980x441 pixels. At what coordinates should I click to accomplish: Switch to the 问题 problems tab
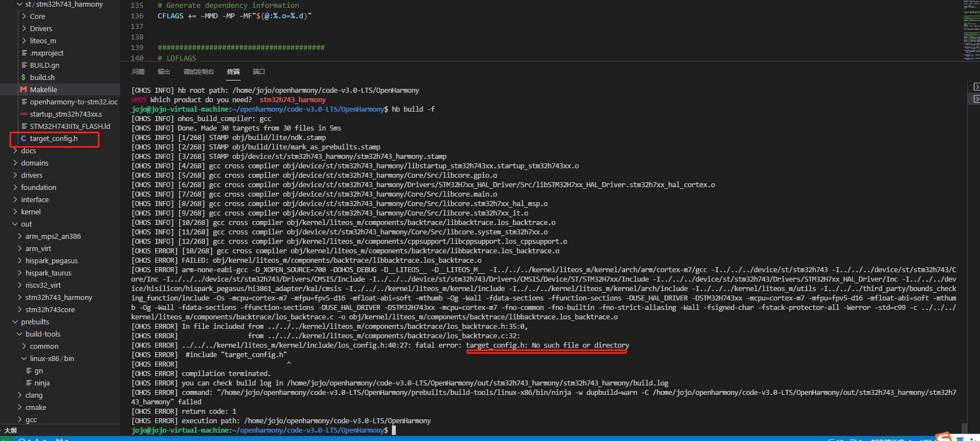pos(138,72)
